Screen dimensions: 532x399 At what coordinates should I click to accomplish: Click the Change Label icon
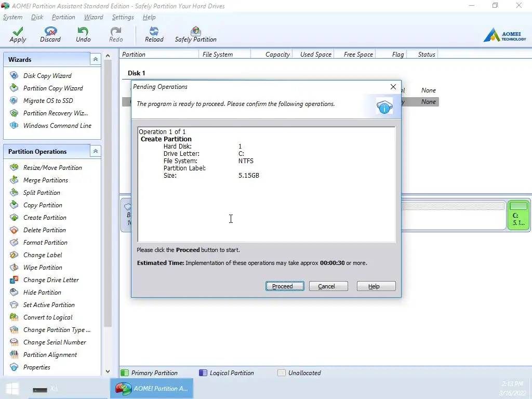pos(14,255)
